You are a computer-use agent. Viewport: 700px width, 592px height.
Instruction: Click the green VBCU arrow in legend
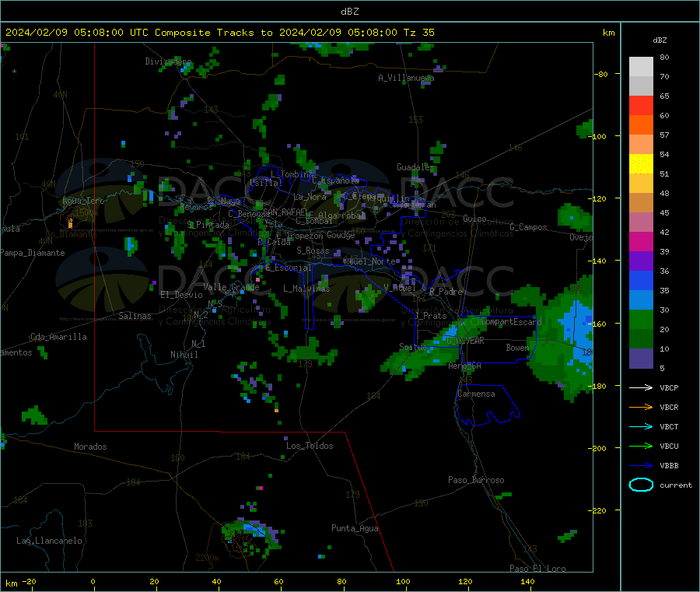pos(641,446)
